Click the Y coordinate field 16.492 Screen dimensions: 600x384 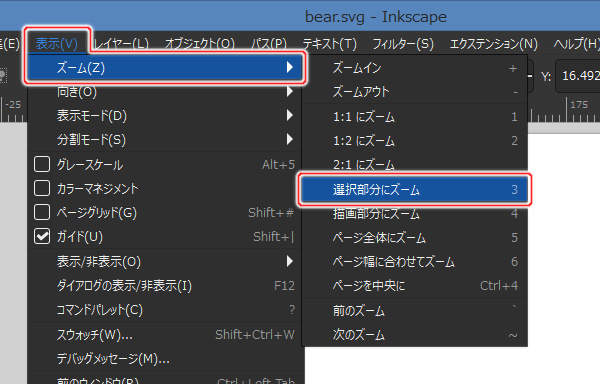[578, 76]
